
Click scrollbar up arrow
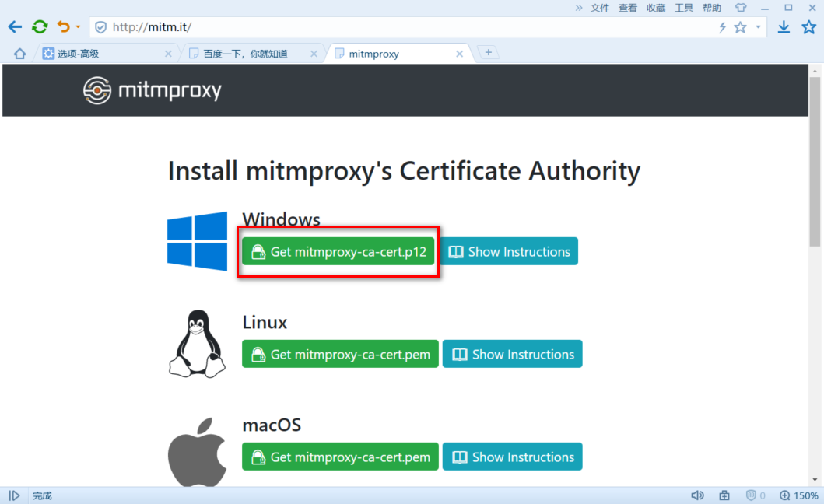[x=815, y=71]
